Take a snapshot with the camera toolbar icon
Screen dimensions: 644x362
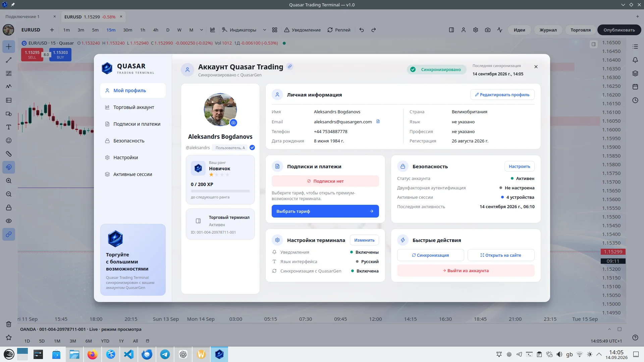[488, 30]
